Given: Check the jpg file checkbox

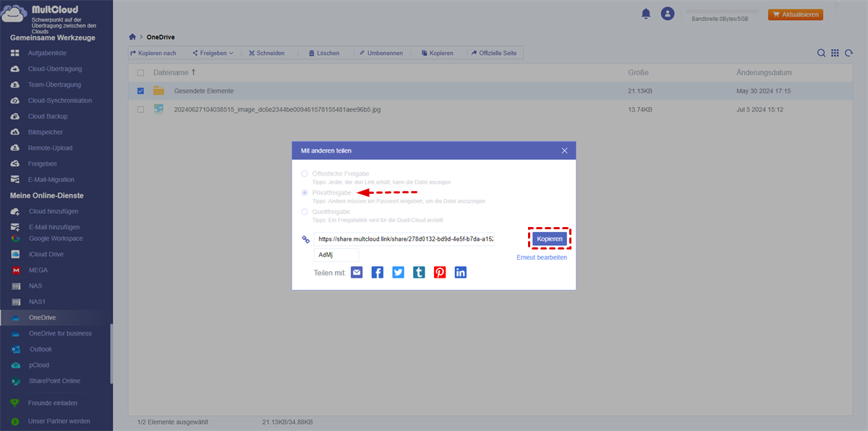Looking at the screenshot, I should point(140,109).
